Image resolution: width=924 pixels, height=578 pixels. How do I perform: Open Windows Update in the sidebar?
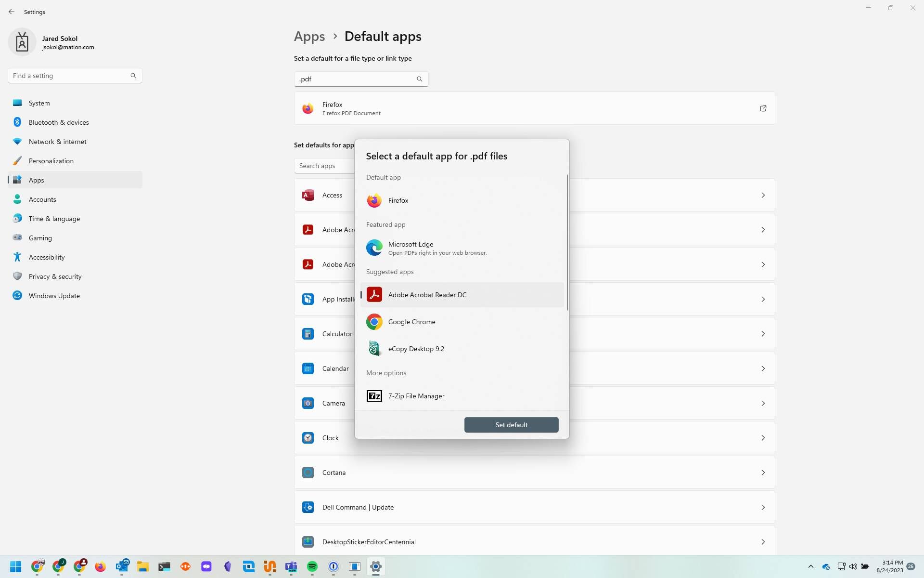point(53,295)
